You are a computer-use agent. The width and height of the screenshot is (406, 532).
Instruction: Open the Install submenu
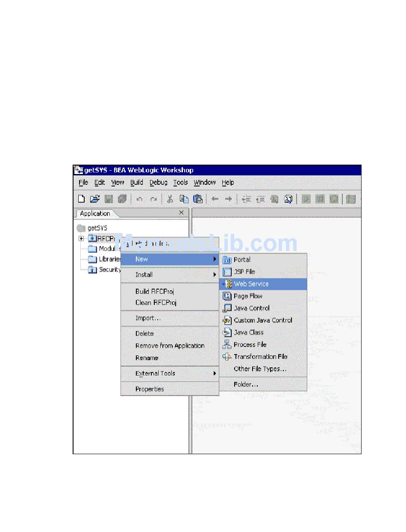tap(170, 275)
